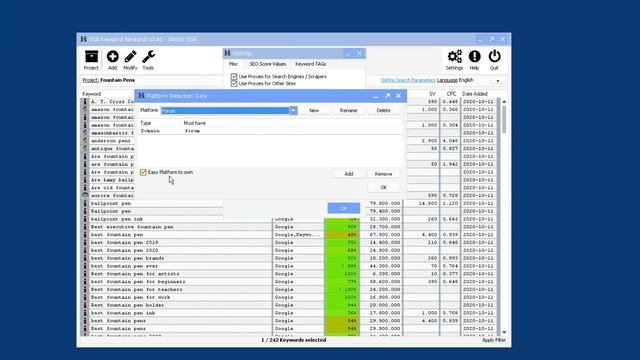Select the Modify pencil icon

(130, 60)
